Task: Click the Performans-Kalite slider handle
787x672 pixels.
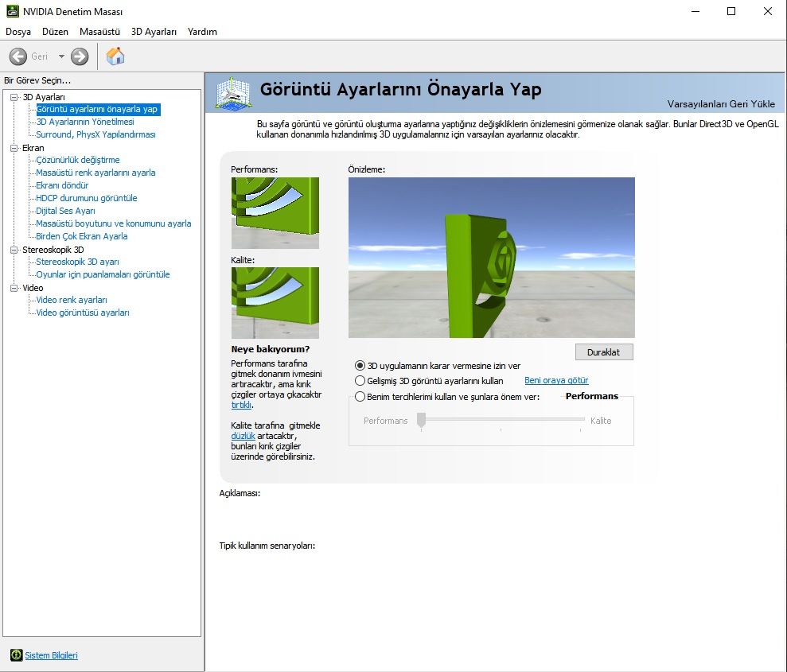Action: click(421, 420)
